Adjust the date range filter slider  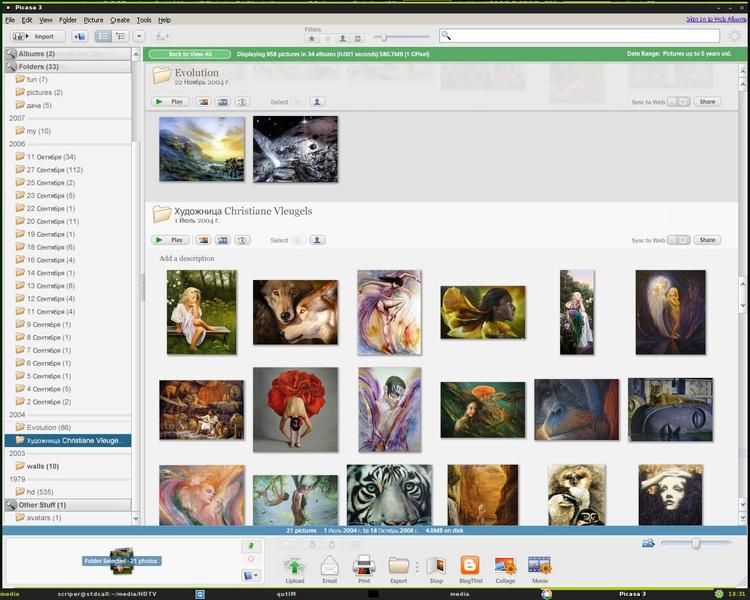pos(383,37)
